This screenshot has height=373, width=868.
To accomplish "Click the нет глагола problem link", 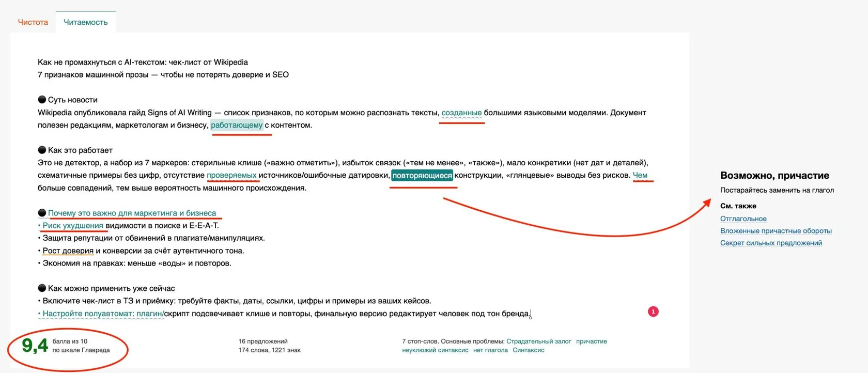I will click(490, 350).
